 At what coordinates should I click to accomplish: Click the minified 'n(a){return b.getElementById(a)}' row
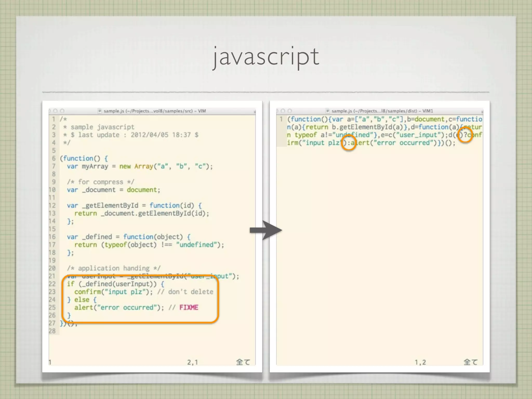point(384,127)
